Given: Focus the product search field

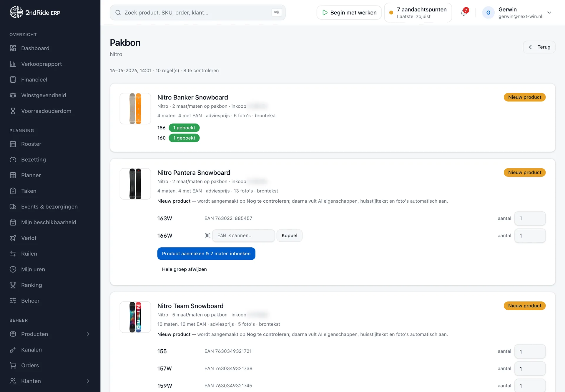Looking at the screenshot, I should 198,13.
